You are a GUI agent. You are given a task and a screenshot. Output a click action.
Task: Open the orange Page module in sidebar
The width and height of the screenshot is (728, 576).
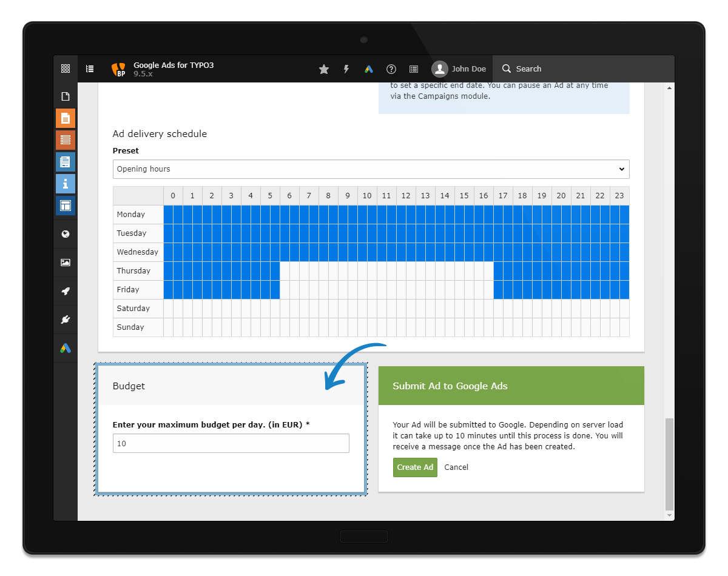pyautogui.click(x=66, y=118)
